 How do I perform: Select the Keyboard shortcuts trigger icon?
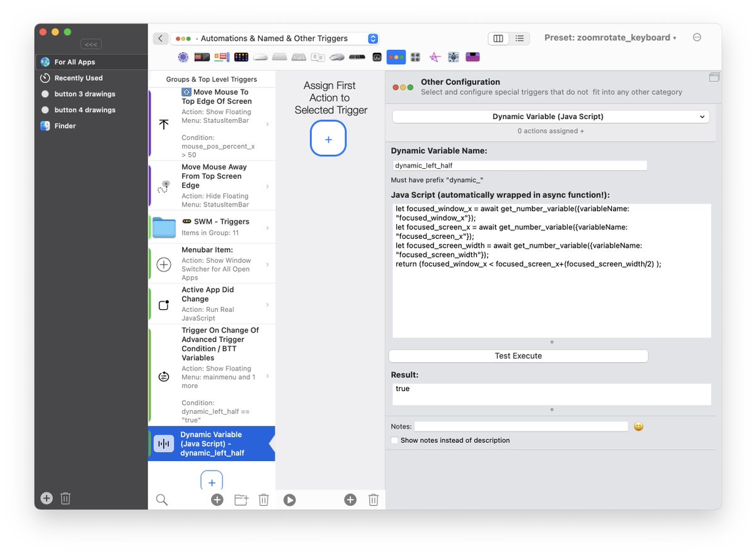(299, 57)
